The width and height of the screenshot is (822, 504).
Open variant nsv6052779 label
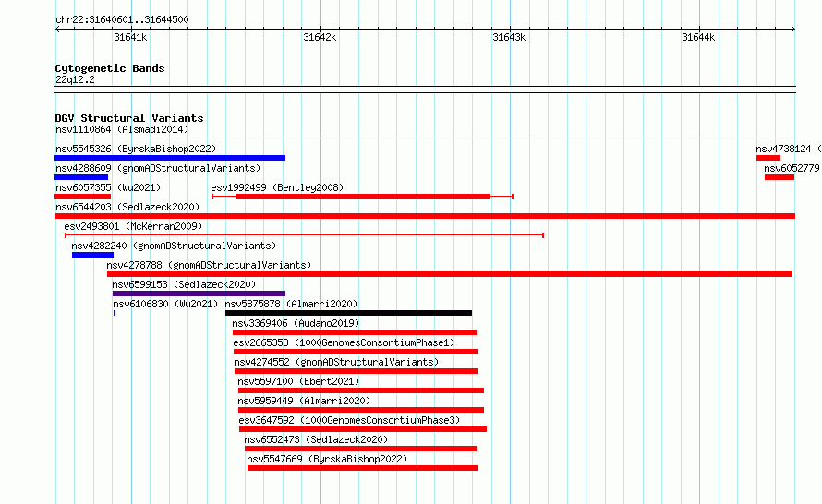792,168
